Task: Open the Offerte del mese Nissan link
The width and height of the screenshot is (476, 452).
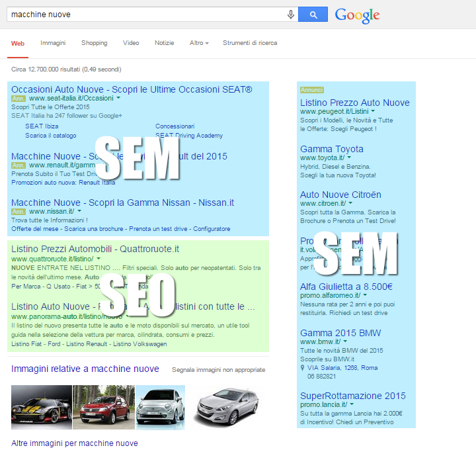Action: (x=35, y=228)
